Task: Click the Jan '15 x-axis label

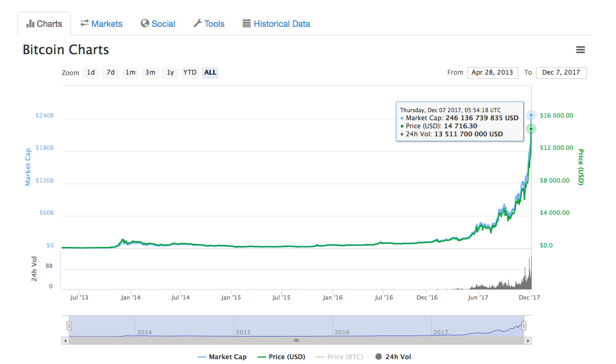Action: pos(231,297)
